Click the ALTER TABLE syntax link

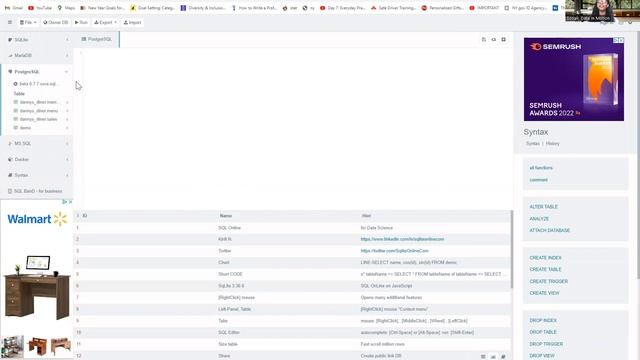click(543, 207)
